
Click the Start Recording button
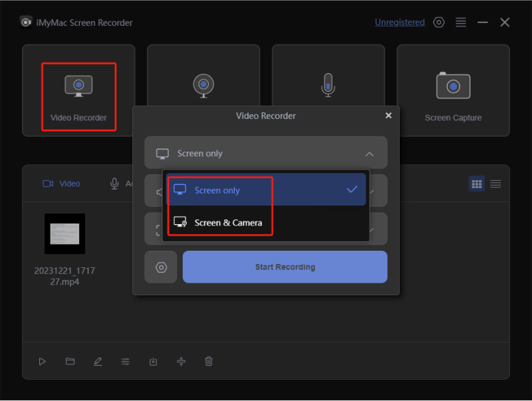(x=285, y=267)
